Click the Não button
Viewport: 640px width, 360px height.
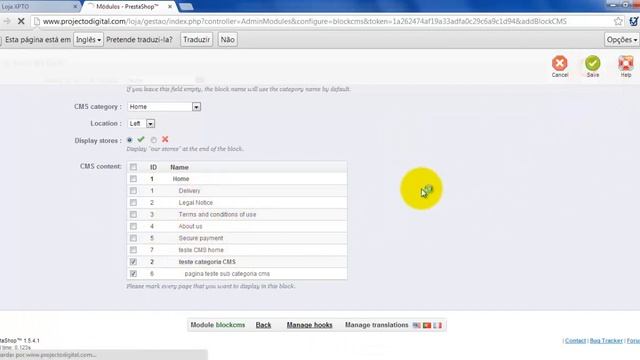227,40
